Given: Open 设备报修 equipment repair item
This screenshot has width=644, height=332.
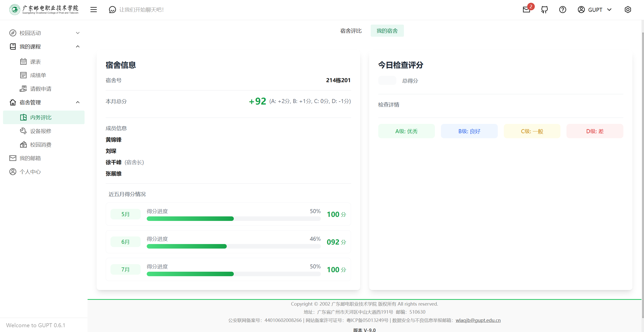Looking at the screenshot, I should 41,131.
